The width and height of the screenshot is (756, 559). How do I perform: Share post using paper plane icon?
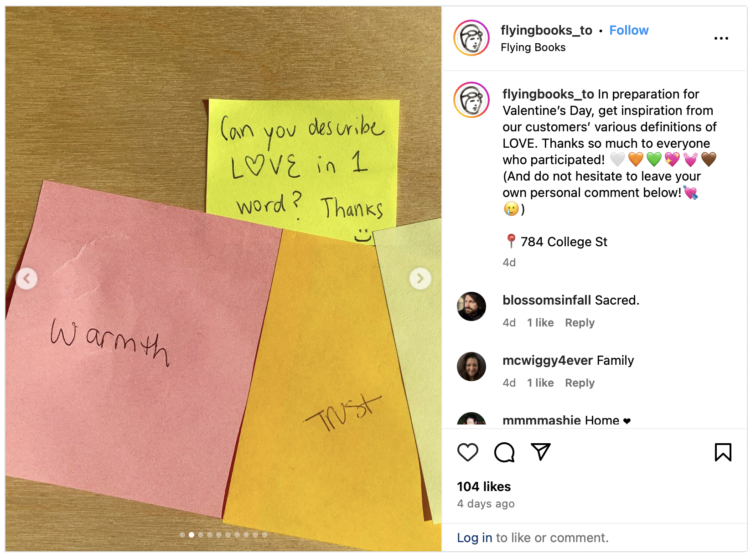click(x=541, y=452)
